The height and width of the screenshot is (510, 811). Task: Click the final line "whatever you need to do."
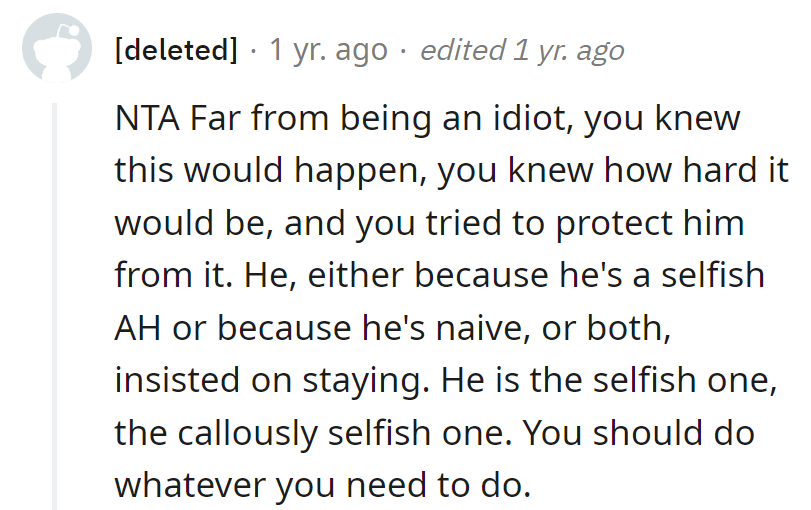coord(320,483)
